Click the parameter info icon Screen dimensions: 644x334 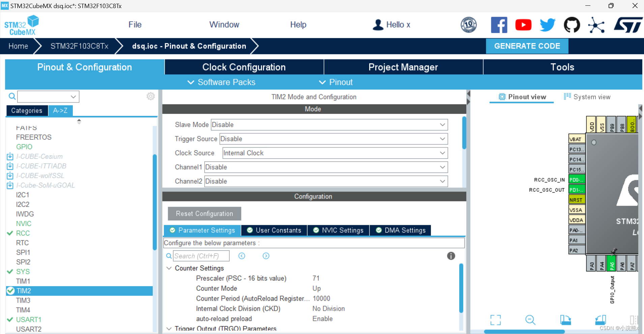pyautogui.click(x=451, y=256)
